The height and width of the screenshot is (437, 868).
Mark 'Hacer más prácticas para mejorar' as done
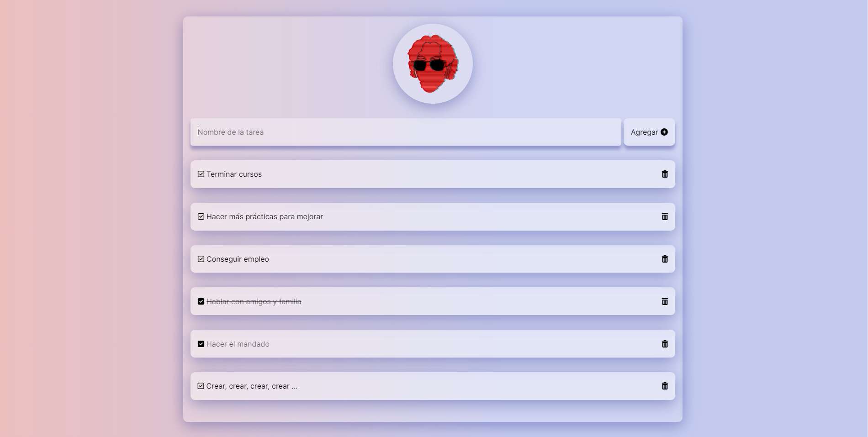click(x=201, y=216)
